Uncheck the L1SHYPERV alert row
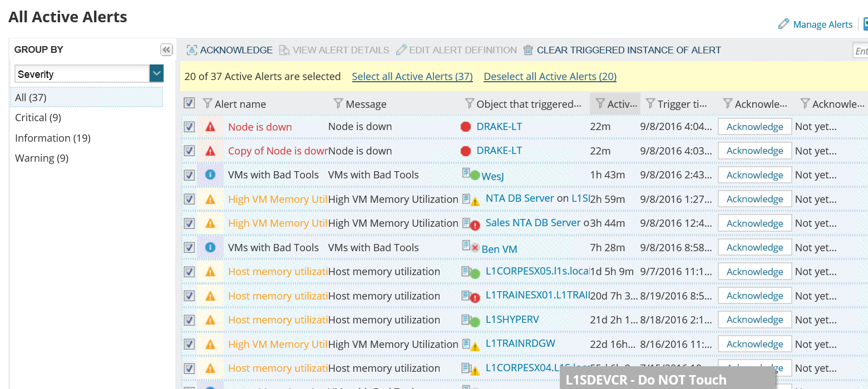 pos(189,320)
